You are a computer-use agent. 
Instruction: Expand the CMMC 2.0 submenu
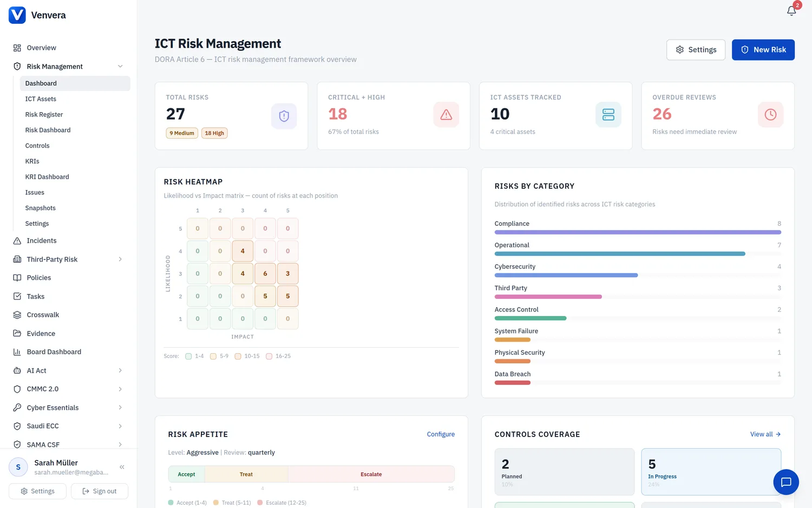click(120, 389)
